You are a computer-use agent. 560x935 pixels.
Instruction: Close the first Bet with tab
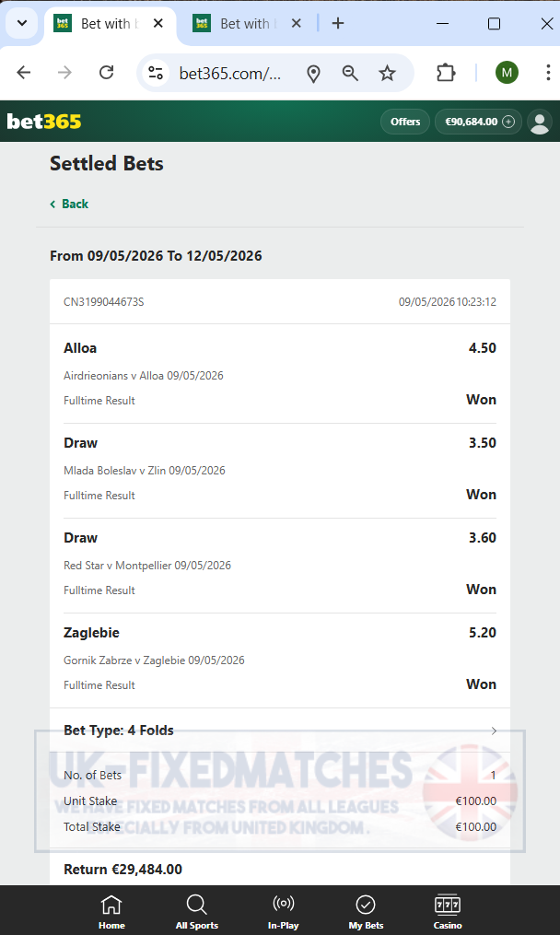[x=158, y=23]
